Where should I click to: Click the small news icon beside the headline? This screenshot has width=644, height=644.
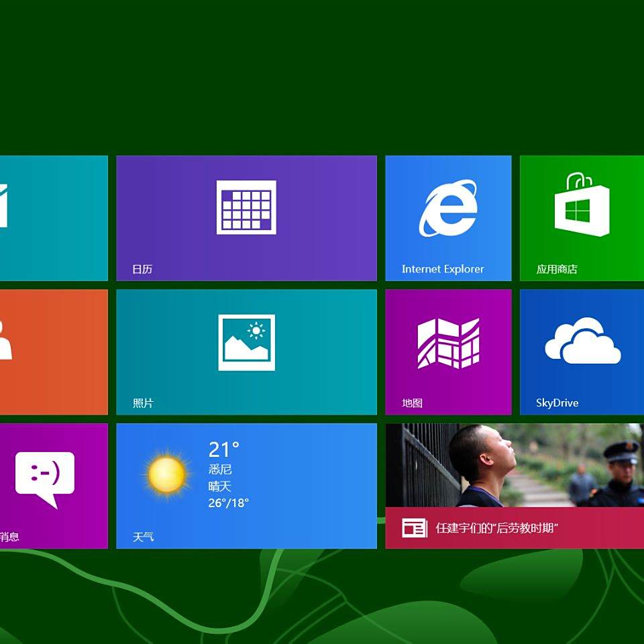tap(414, 528)
